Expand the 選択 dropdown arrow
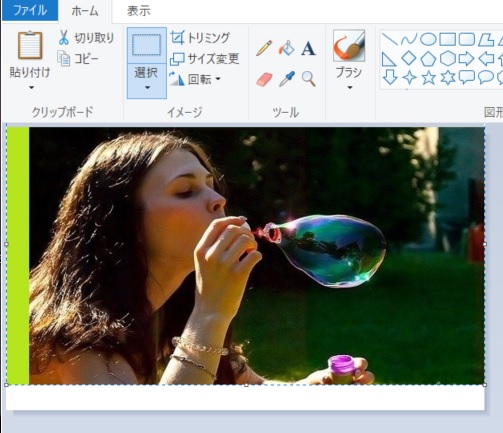Image resolution: width=503 pixels, height=433 pixels. point(147,88)
